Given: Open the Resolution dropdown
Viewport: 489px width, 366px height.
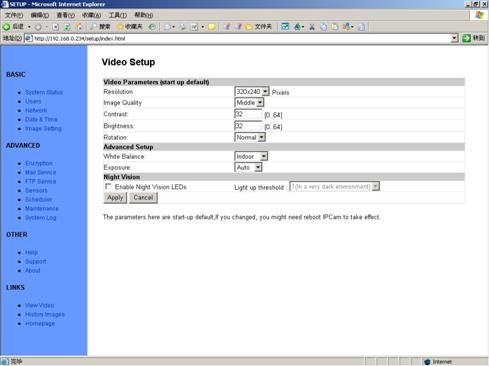Looking at the screenshot, I should [252, 91].
